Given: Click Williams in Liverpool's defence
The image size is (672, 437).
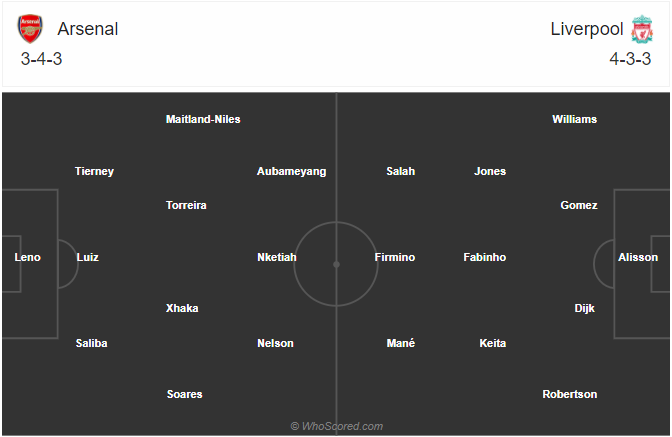Looking at the screenshot, I should click(574, 119).
